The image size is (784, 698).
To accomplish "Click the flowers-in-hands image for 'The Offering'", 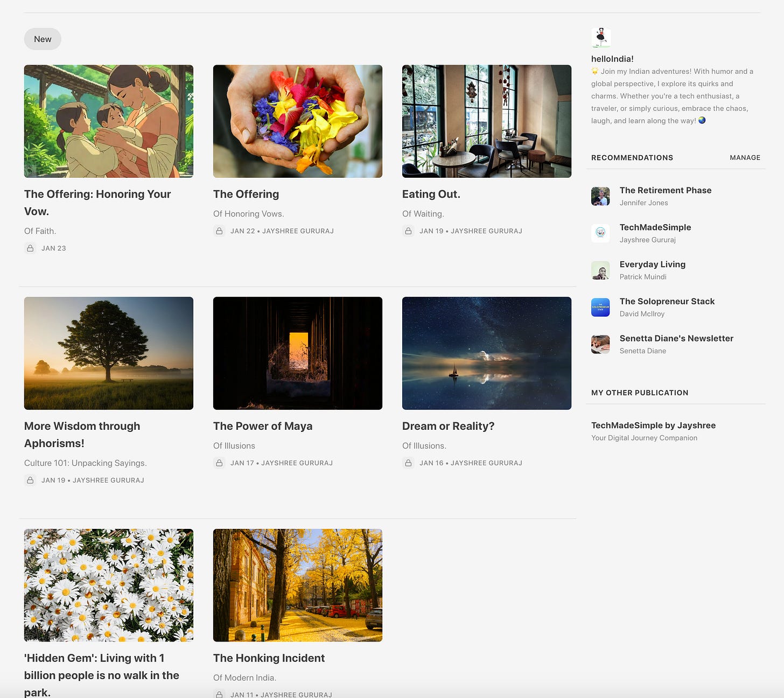I will tap(297, 121).
